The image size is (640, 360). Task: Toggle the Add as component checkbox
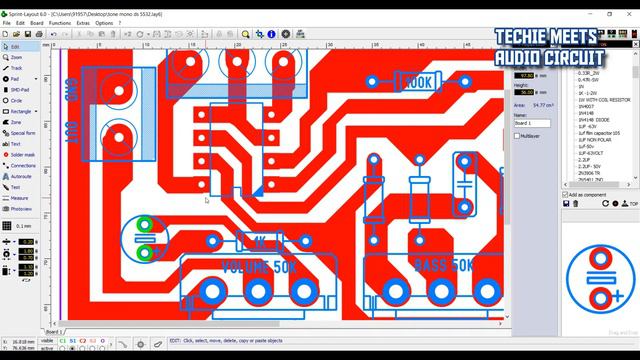565,195
